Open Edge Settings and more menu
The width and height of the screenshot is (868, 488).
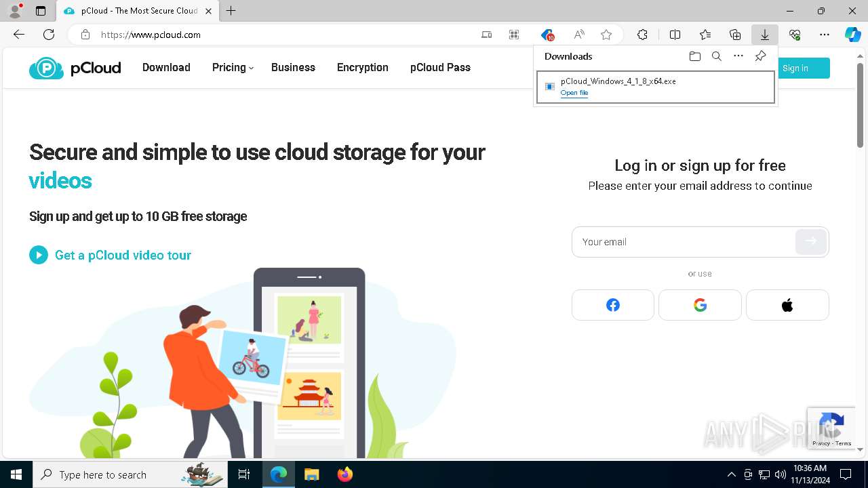coord(825,35)
